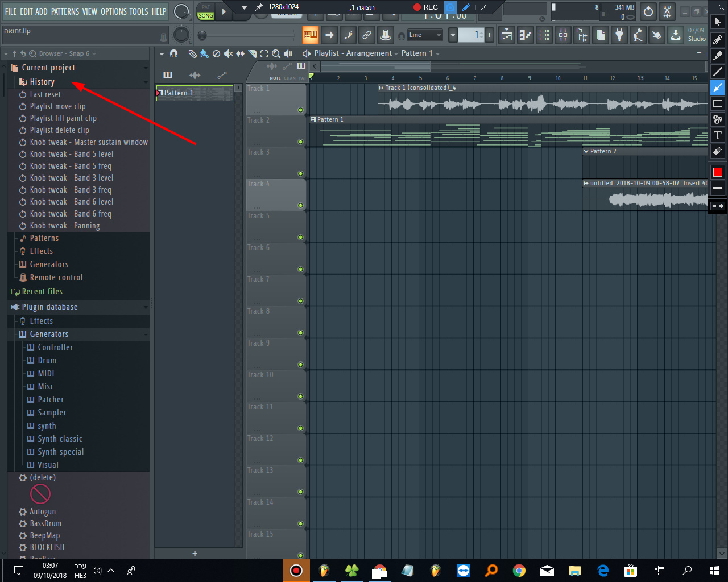Select the Playback speaker tool in playlist

click(288, 53)
